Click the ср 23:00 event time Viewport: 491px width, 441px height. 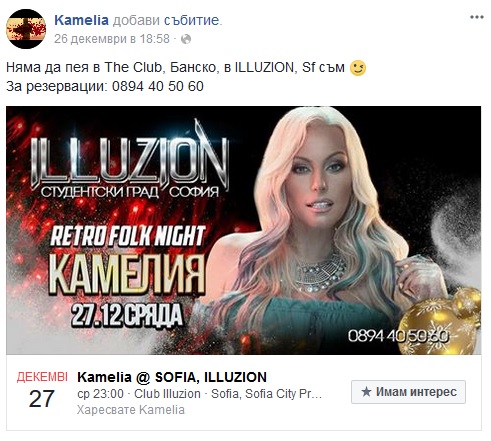coord(100,394)
